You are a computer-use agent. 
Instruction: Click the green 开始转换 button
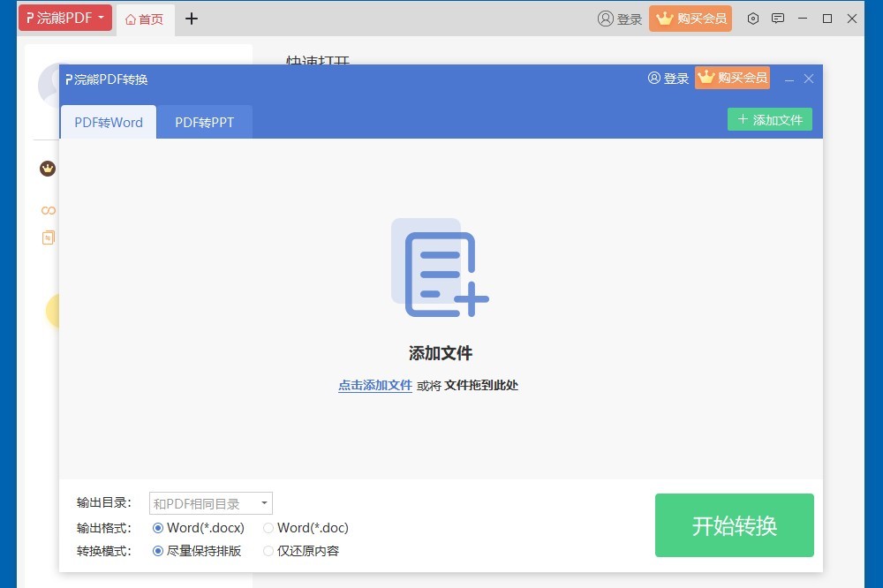point(734,525)
